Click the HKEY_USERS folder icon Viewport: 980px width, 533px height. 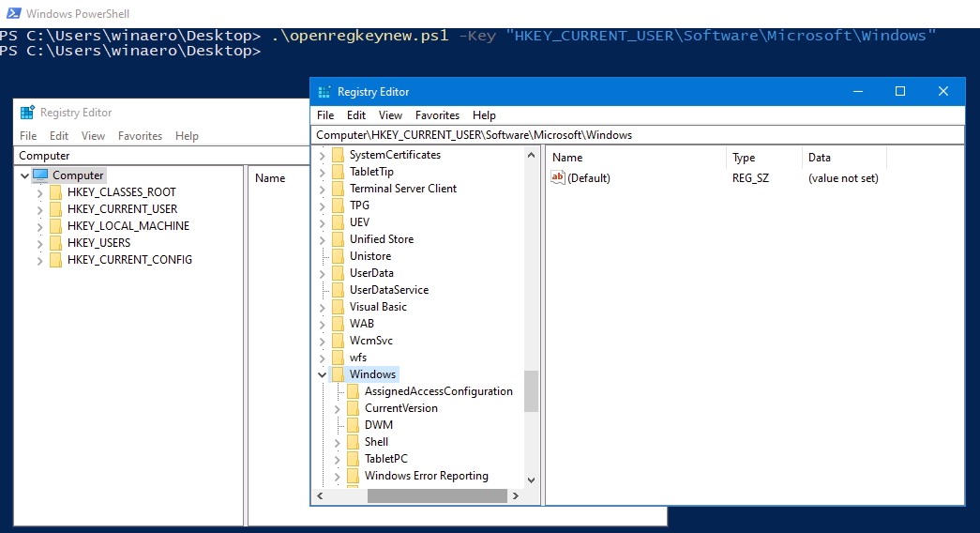[55, 243]
